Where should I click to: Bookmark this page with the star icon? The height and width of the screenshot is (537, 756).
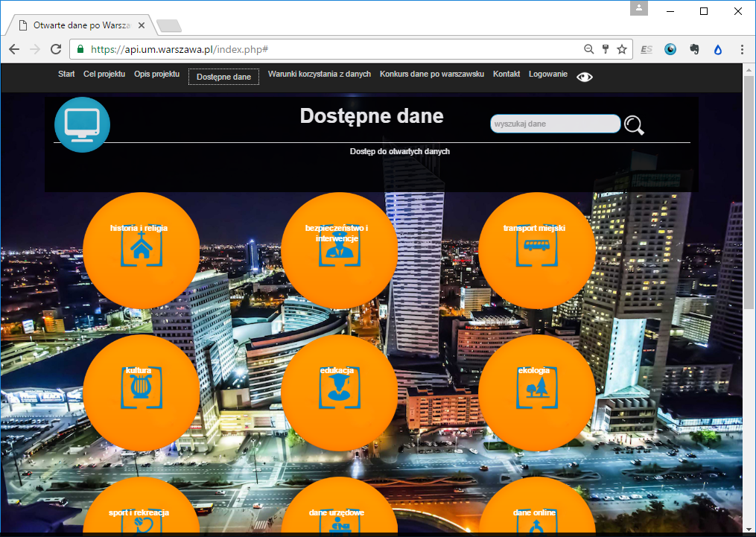coord(622,49)
